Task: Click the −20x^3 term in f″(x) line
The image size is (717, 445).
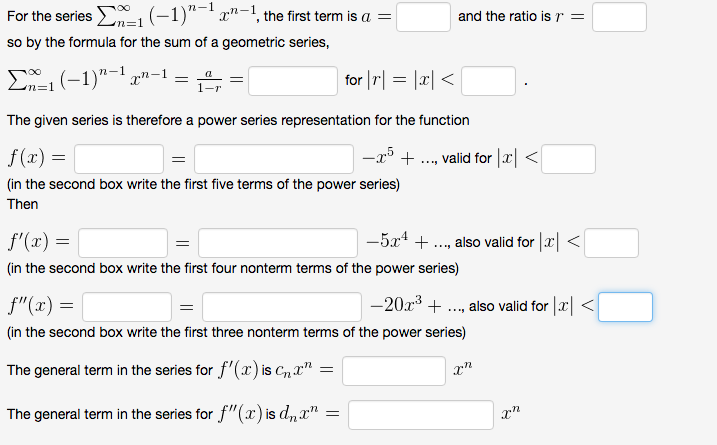Action: coord(396,305)
